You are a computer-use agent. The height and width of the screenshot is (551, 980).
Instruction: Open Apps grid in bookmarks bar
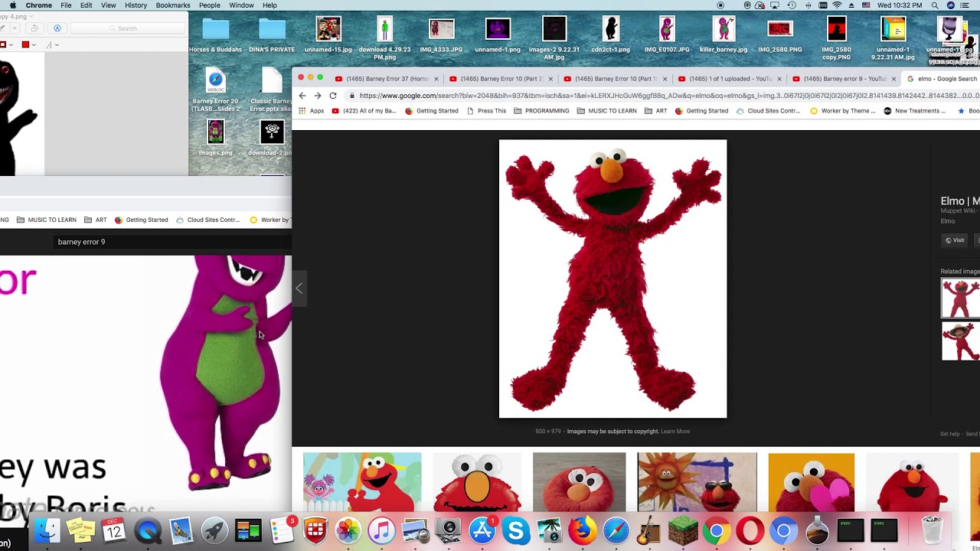coord(311,111)
